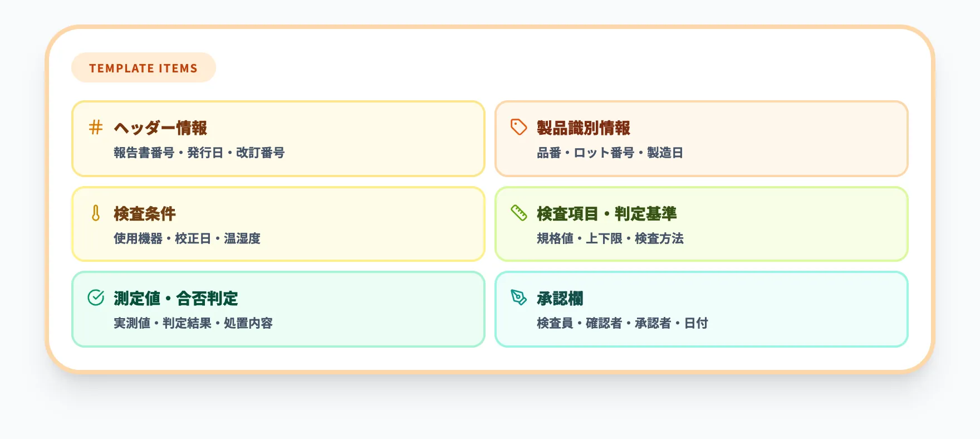Select the 測定値・合否判定 heading
This screenshot has width=980, height=439.
[x=175, y=299]
